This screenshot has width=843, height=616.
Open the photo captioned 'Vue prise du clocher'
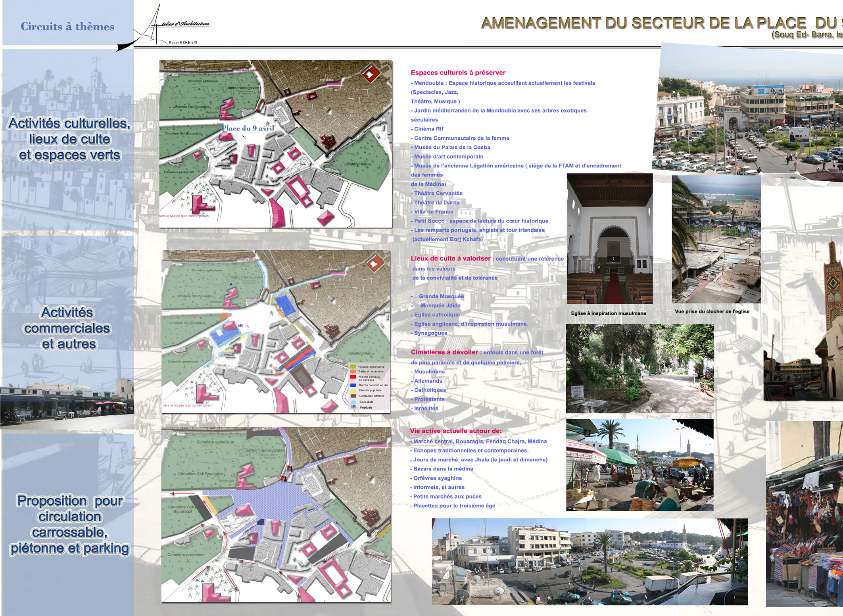pyautogui.click(x=716, y=239)
